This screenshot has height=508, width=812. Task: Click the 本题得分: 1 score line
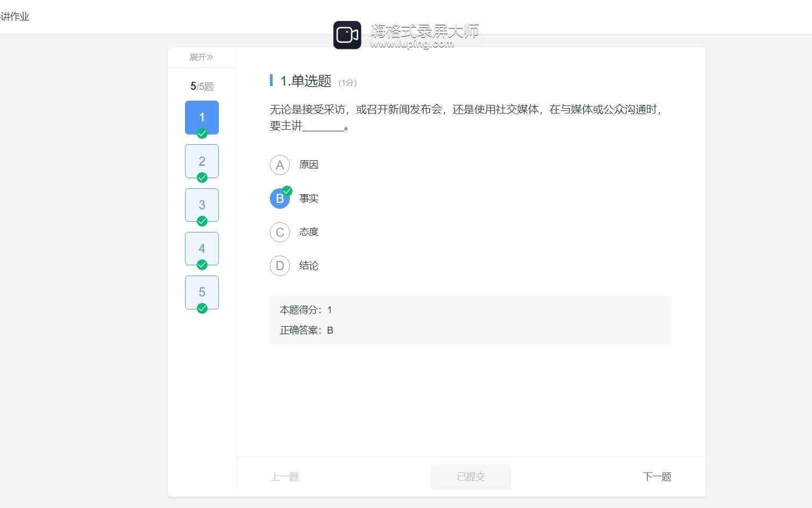(306, 310)
